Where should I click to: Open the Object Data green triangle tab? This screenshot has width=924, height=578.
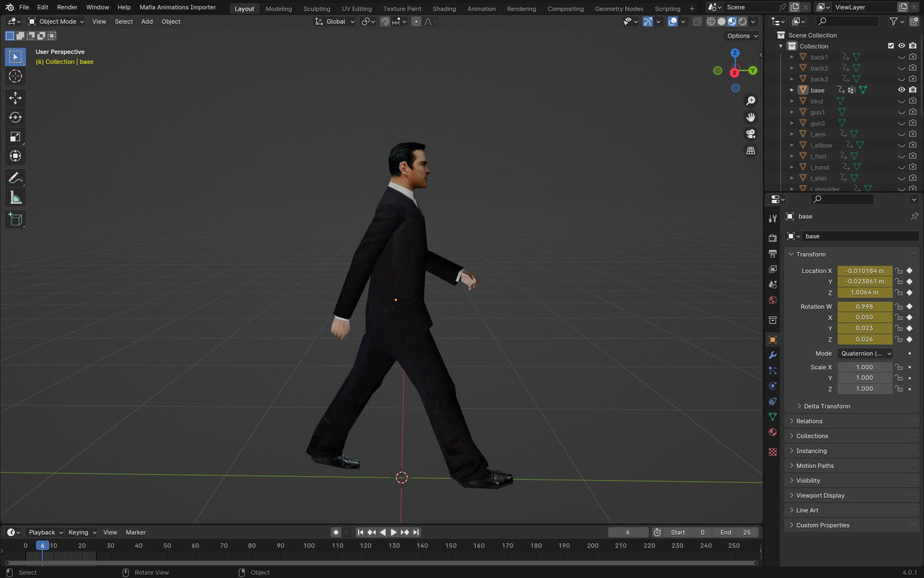coord(772,417)
